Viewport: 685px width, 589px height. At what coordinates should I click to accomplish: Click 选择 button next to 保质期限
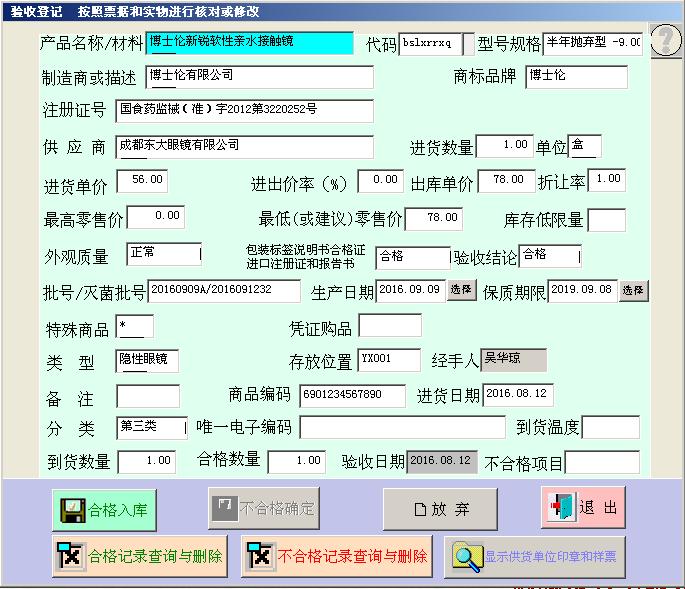click(633, 291)
